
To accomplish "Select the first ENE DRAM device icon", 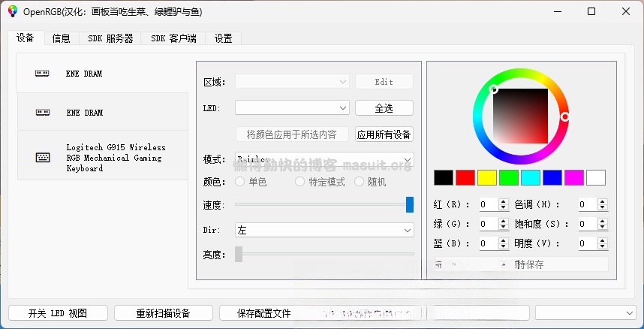I will coord(42,74).
